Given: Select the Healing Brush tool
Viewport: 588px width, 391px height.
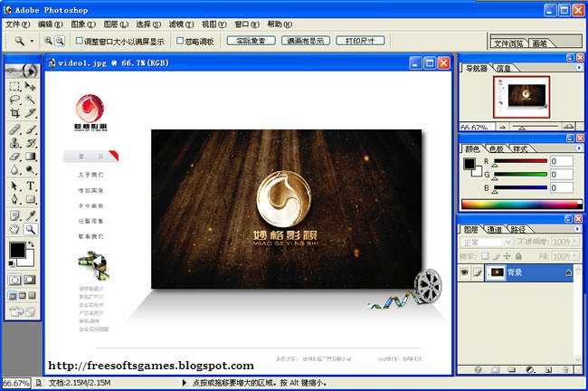Looking at the screenshot, I should pos(14,129).
